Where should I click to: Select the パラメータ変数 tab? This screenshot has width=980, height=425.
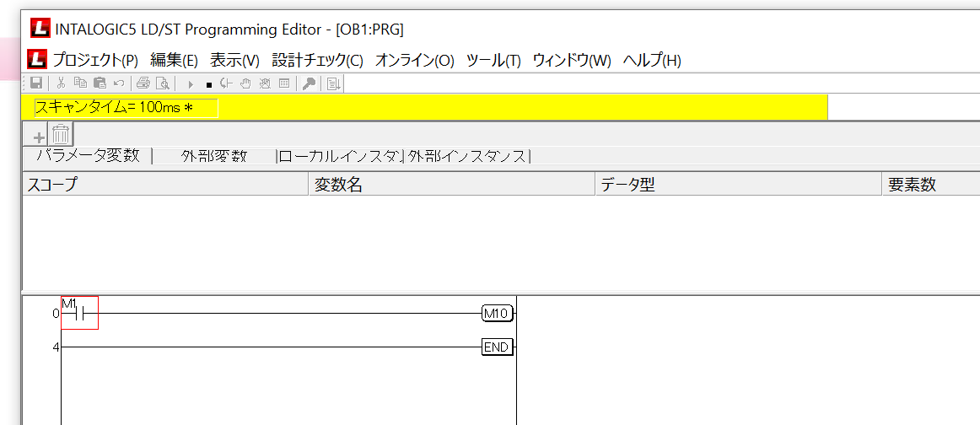click(x=88, y=156)
